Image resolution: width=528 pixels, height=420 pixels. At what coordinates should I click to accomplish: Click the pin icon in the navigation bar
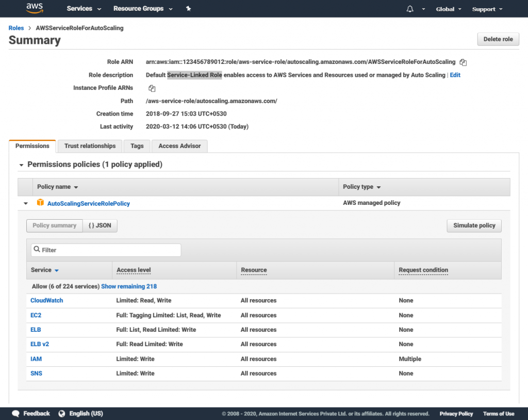pyautogui.click(x=188, y=8)
